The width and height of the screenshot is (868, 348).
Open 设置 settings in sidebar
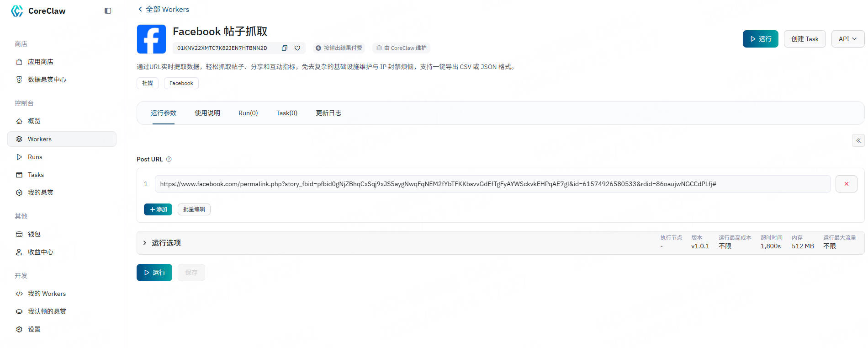[x=34, y=329]
